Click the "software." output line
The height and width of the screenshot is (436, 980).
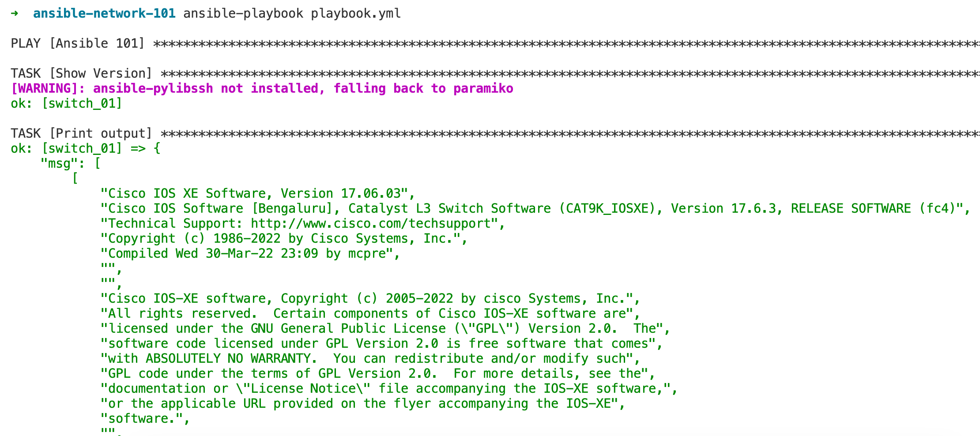click(145, 419)
